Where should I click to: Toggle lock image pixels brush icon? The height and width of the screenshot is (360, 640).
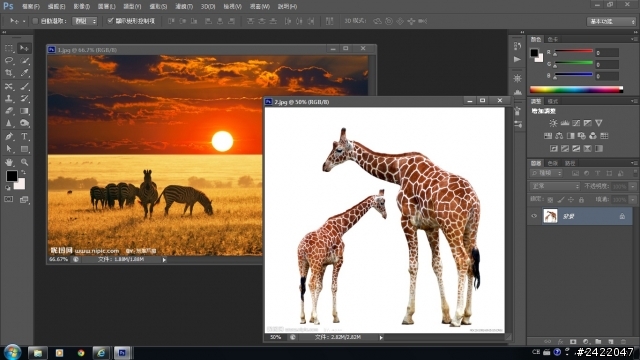[x=561, y=200]
